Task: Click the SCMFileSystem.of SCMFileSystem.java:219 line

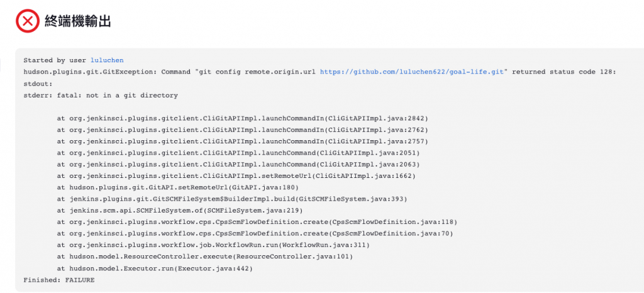Action: 179,211
